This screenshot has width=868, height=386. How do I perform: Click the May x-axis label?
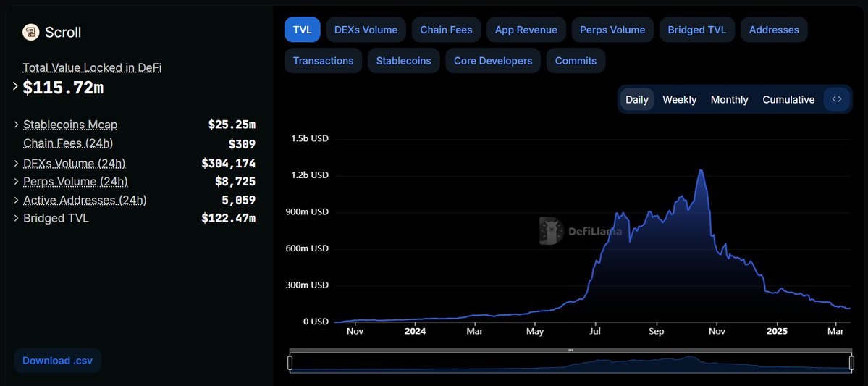[x=535, y=331]
